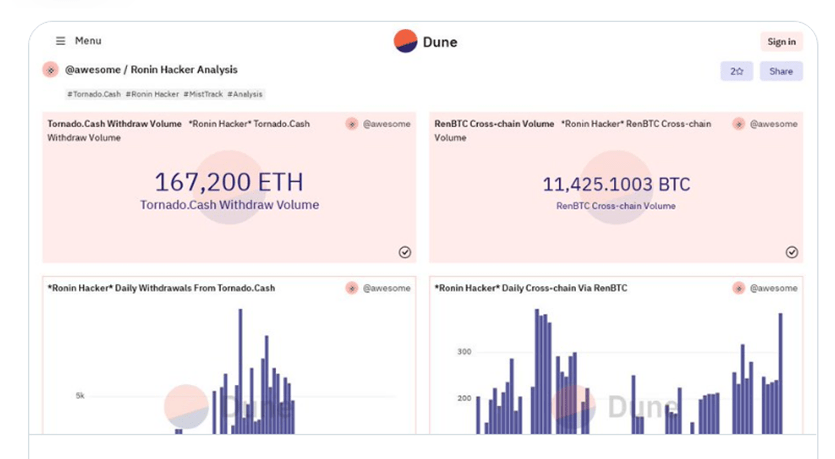
Task: Click avatar icon in Daily Cross-chain Via RenBTC panel
Action: 739,288
